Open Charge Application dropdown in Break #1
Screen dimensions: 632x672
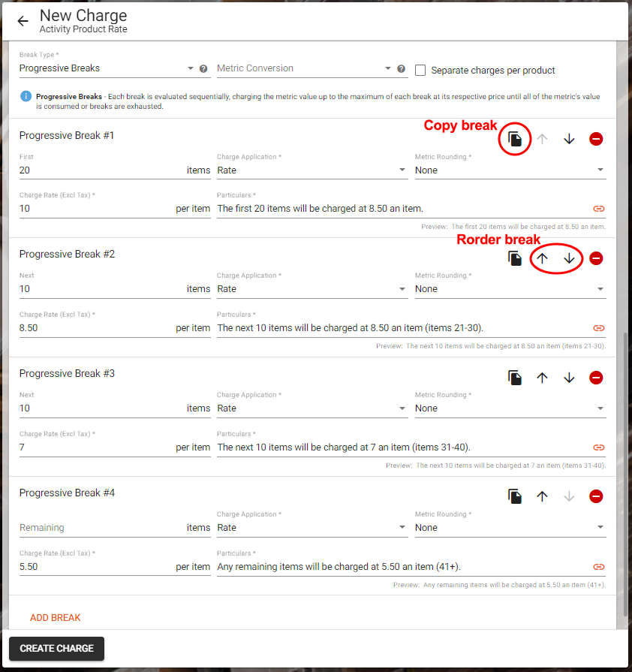coord(311,170)
